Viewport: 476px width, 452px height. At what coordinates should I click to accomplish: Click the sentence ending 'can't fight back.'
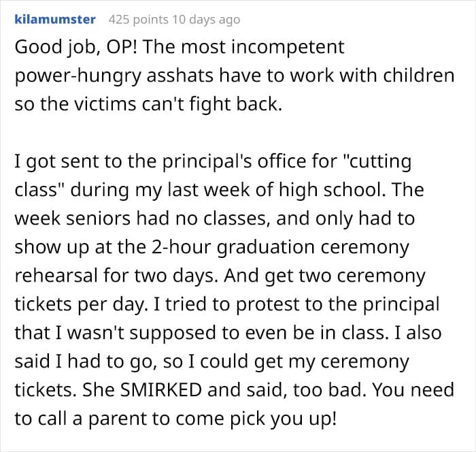click(x=148, y=104)
